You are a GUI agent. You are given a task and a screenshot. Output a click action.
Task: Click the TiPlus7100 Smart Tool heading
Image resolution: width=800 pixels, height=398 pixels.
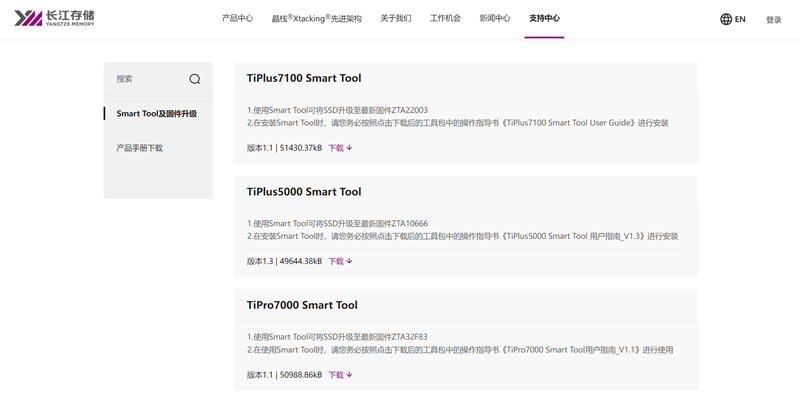(x=304, y=78)
